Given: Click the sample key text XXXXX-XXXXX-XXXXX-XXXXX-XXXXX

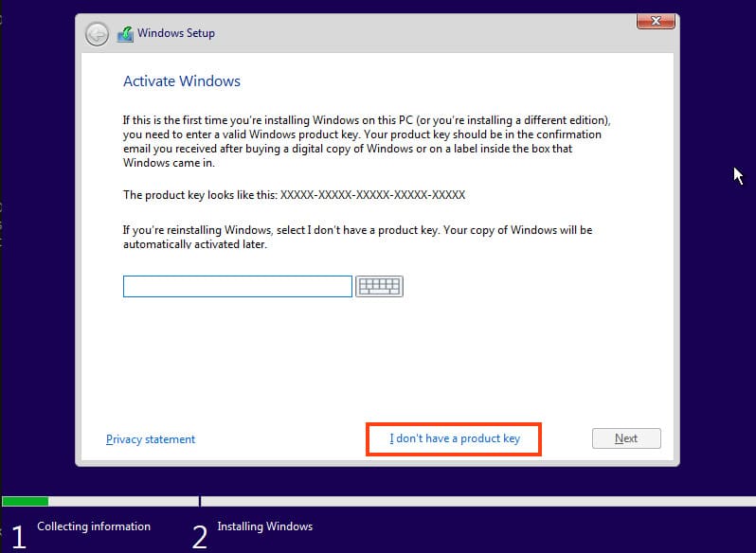Looking at the screenshot, I should pos(372,195).
